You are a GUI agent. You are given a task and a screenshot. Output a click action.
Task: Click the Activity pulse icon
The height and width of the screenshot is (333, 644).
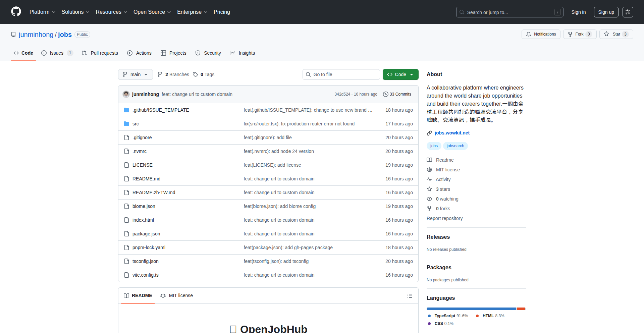(x=429, y=179)
